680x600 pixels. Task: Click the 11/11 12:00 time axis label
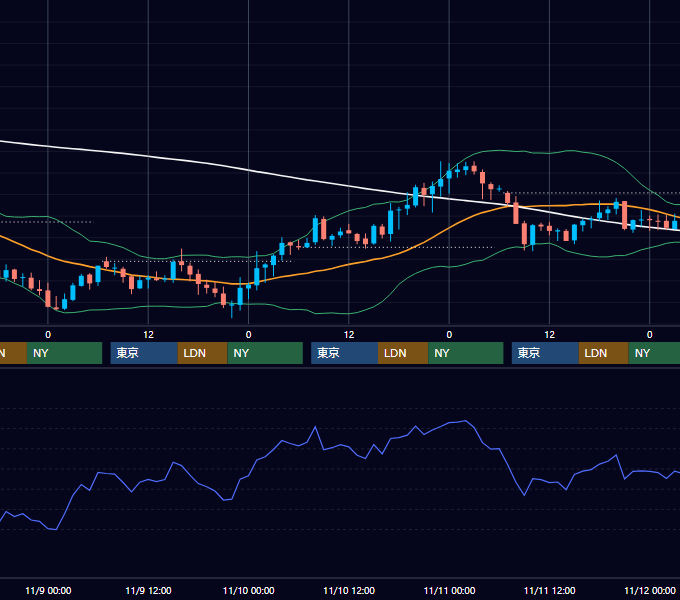549,590
